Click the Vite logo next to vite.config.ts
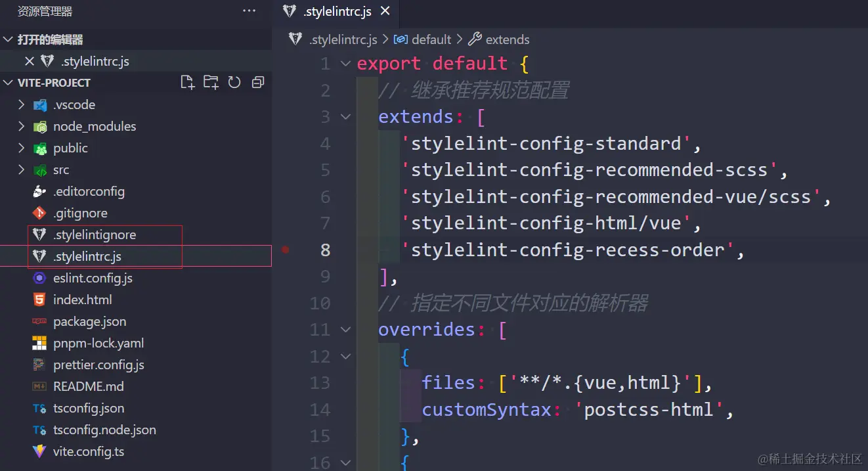 click(x=38, y=451)
